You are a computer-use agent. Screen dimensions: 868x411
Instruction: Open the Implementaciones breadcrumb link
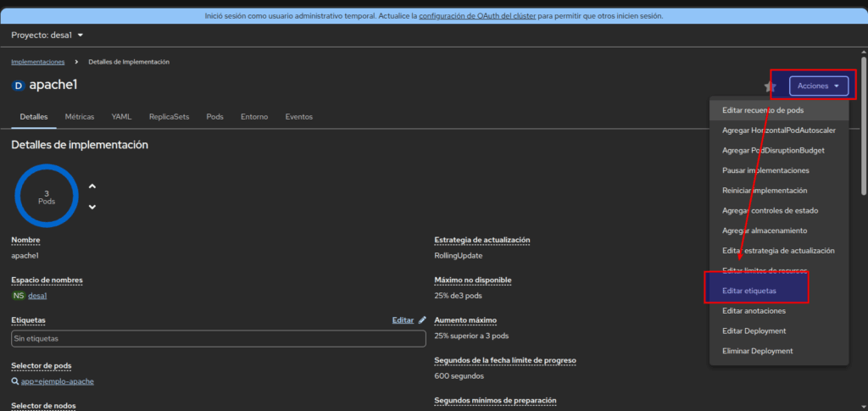pyautogui.click(x=37, y=62)
